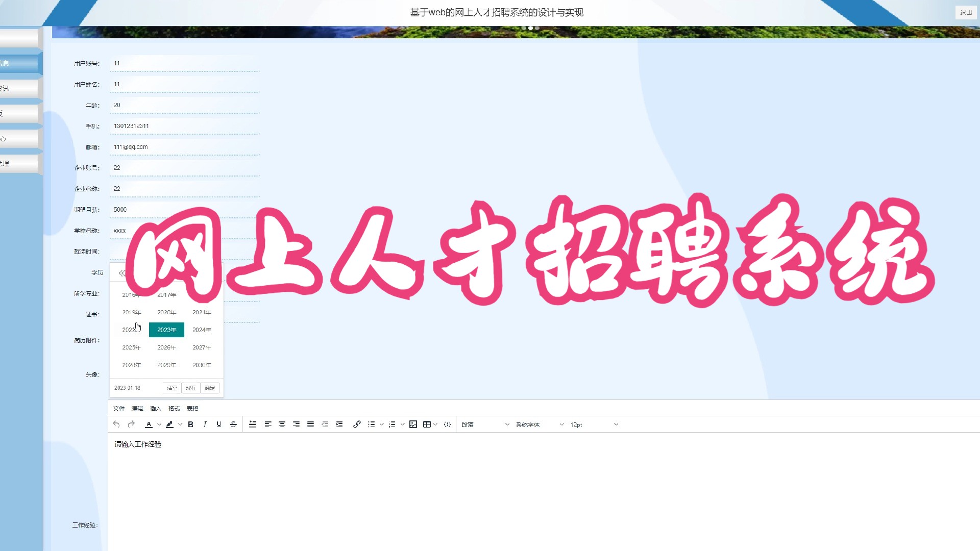Click the email field 111@qq.com
980x551 pixels.
(185, 147)
